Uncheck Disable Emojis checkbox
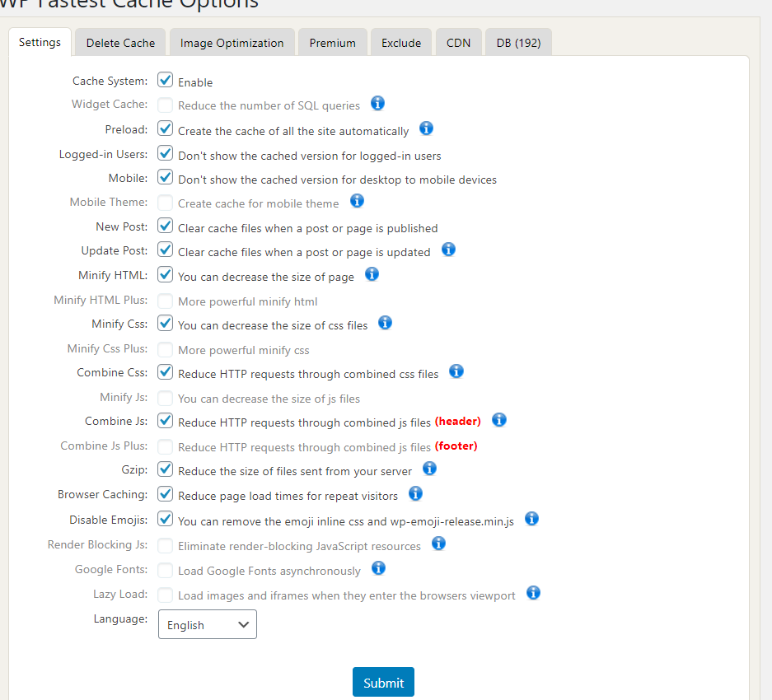This screenshot has height=700, width=772. click(166, 519)
